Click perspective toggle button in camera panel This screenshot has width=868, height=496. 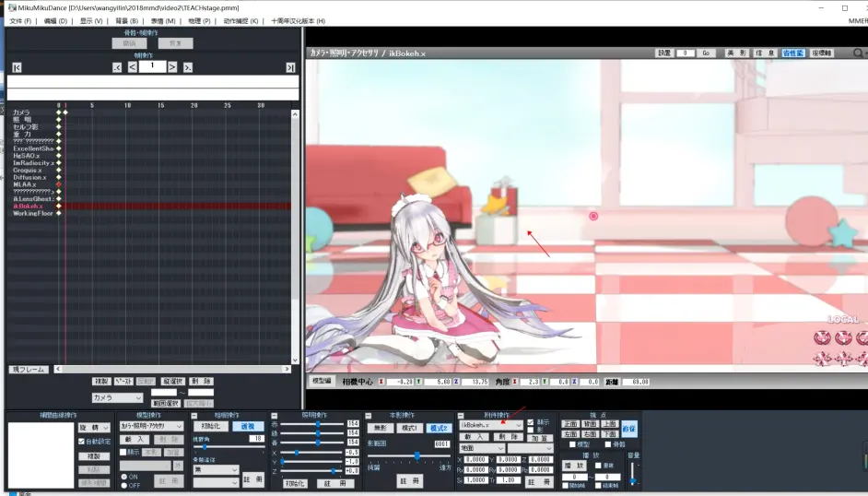pos(248,426)
